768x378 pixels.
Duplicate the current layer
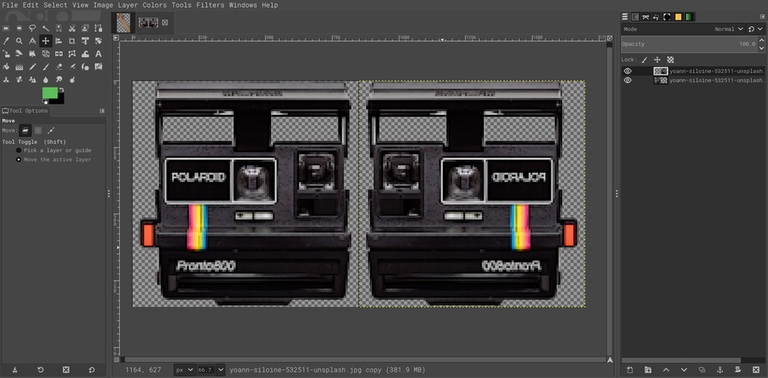click(702, 369)
